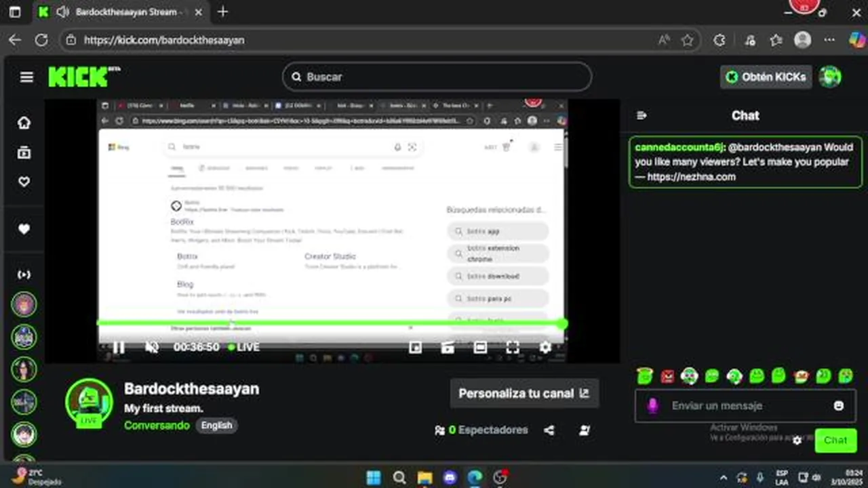Image resolution: width=868 pixels, height=488 pixels.
Task: Click the kick.com address bar
Action: pyautogui.click(x=380, y=40)
